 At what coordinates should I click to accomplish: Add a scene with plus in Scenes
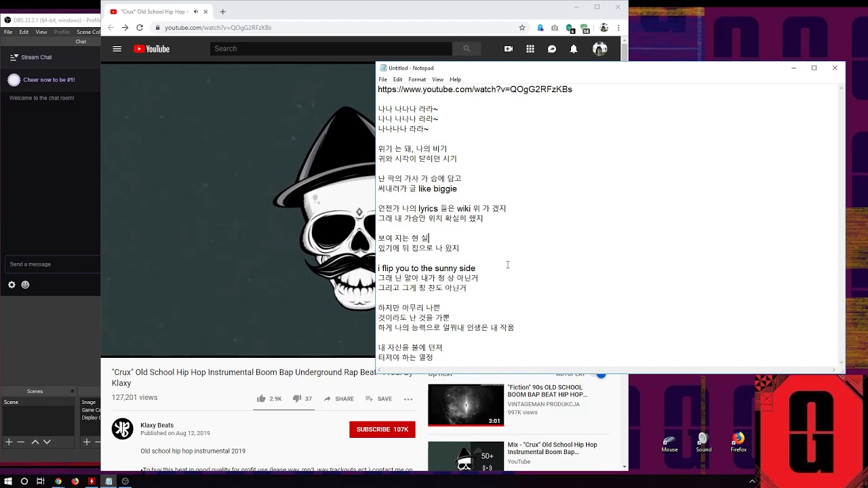9,442
